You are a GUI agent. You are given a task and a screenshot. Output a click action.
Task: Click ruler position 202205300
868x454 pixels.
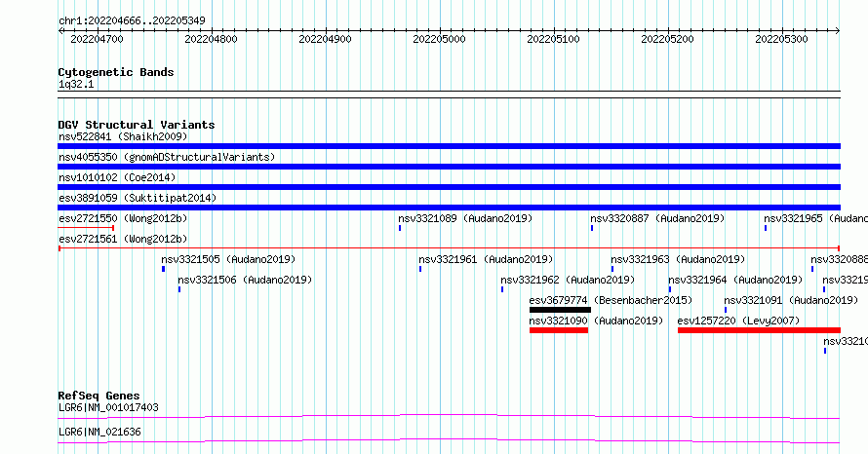click(781, 39)
